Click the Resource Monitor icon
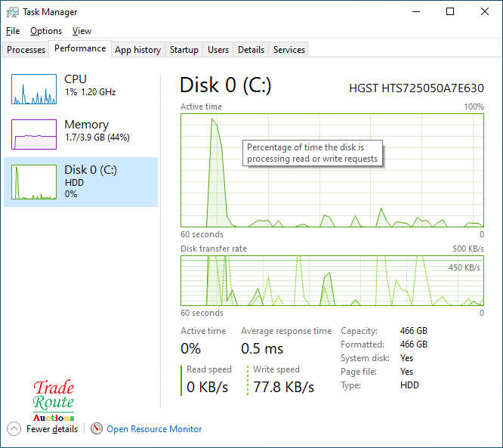Screen dimensions: 503x448 coord(96,429)
